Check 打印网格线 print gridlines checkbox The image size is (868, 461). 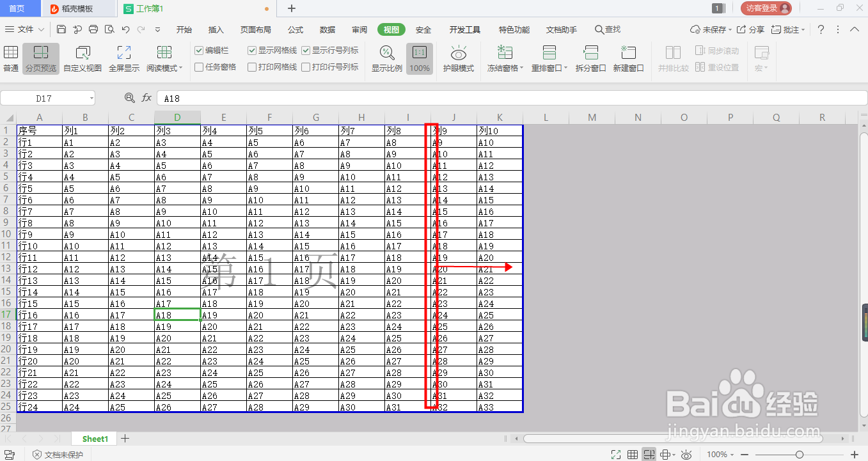pyautogui.click(x=252, y=67)
